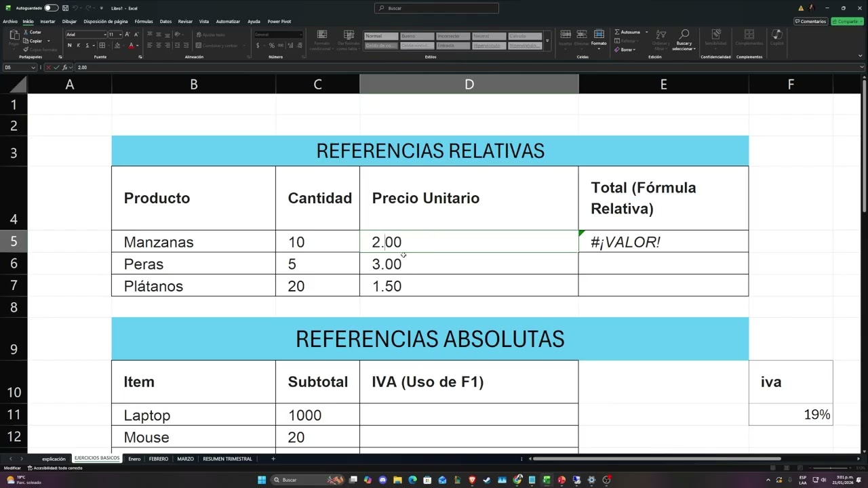
Task: Add a new sheet with the plus button
Action: tap(273, 459)
